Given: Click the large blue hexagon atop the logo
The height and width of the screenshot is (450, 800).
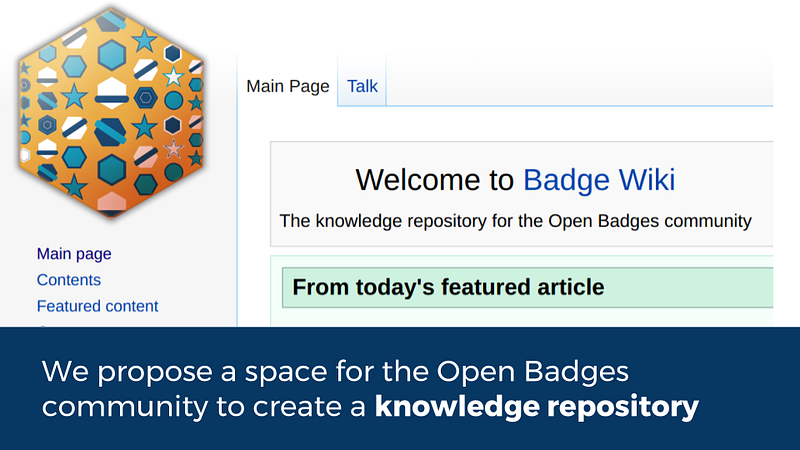Looking at the screenshot, I should pyautogui.click(x=112, y=55).
